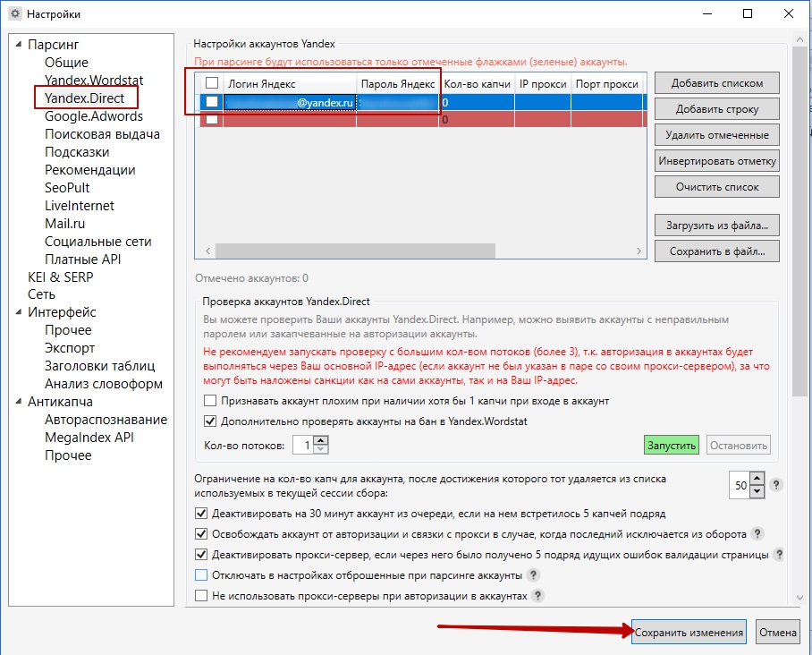Open MegaIndex API settings
Image resolution: width=812 pixels, height=655 pixels.
point(89,438)
